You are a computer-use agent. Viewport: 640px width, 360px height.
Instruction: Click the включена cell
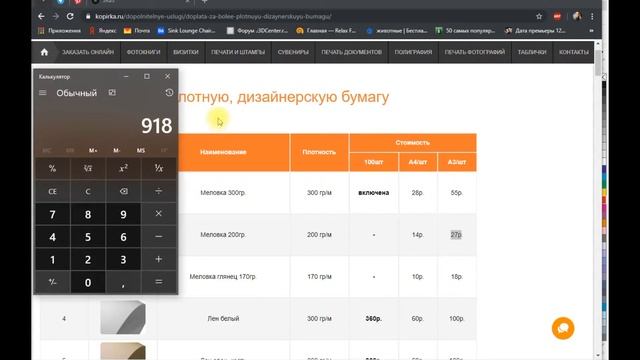(373, 193)
